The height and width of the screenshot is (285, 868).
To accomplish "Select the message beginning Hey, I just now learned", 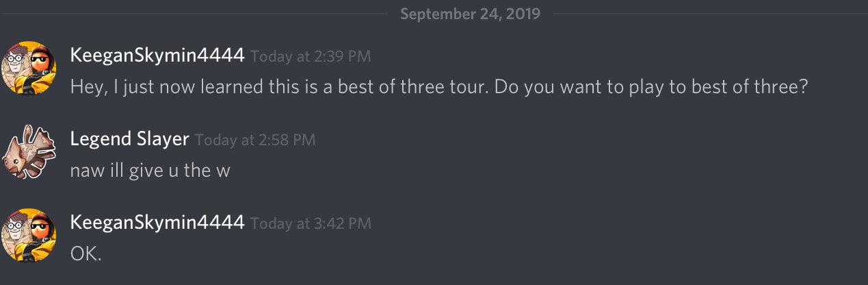I will [x=439, y=88].
